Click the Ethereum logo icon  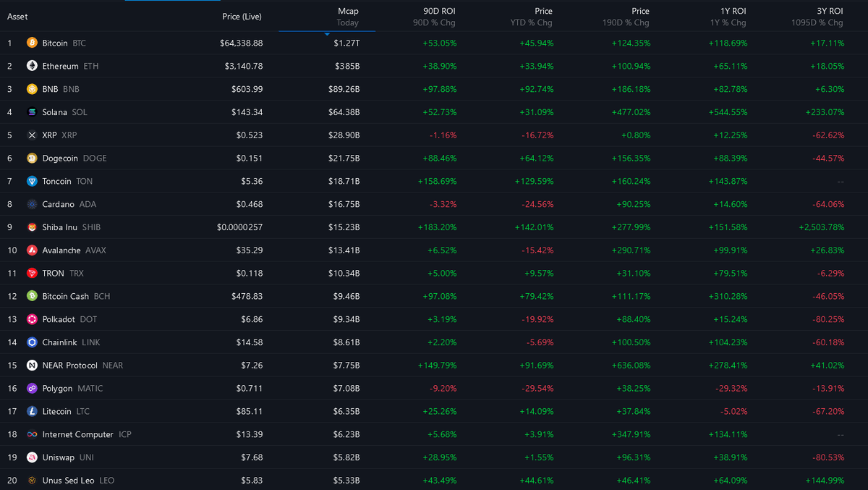(32, 66)
